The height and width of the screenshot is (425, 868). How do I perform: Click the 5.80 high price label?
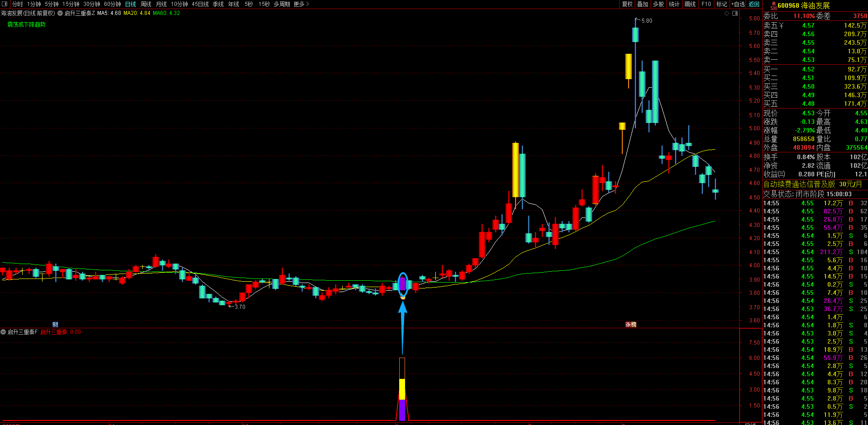(647, 21)
